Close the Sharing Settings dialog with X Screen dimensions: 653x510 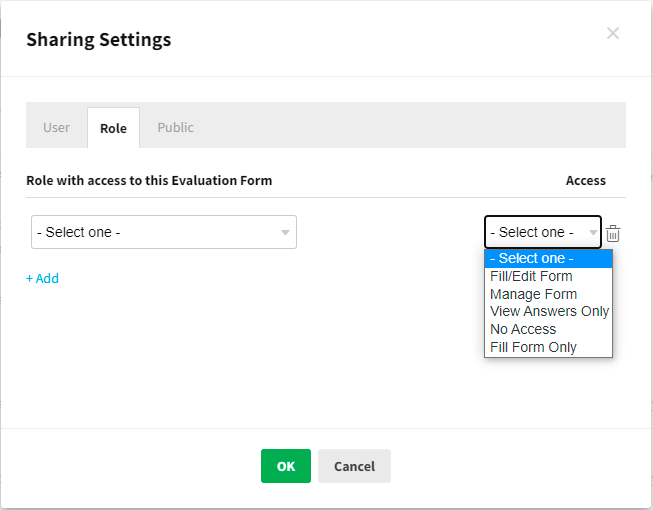(613, 33)
